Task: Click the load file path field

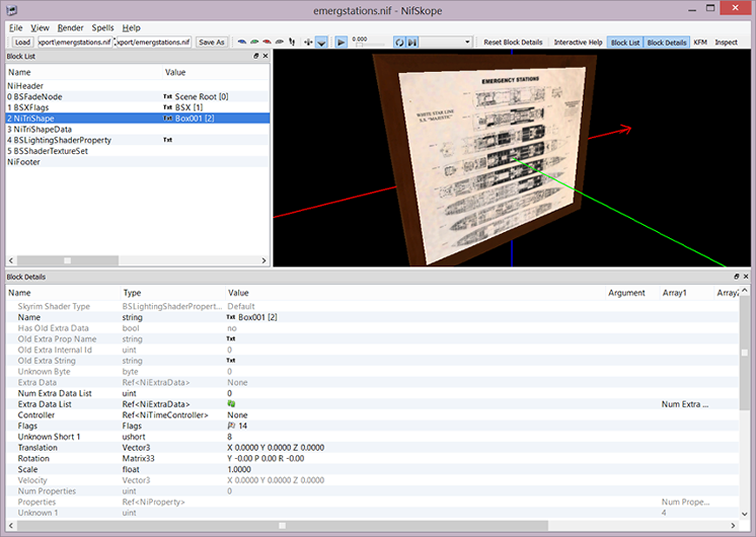Action: coord(76,43)
